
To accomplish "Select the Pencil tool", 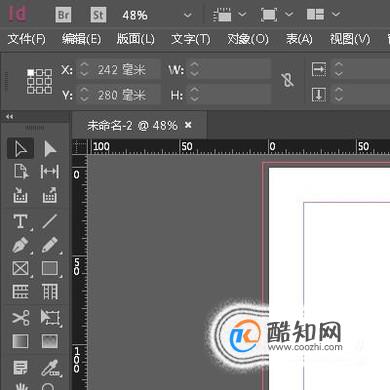I will click(50, 246).
